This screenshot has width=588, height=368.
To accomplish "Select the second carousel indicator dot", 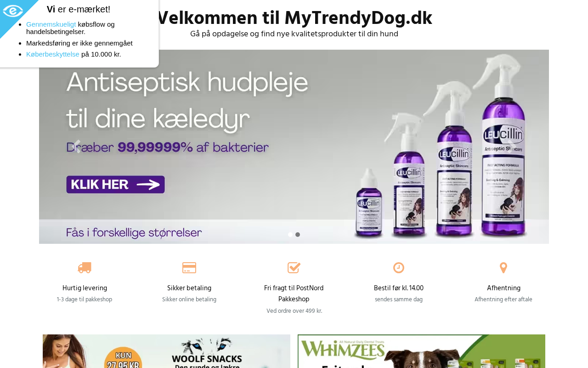I will pyautogui.click(x=298, y=235).
